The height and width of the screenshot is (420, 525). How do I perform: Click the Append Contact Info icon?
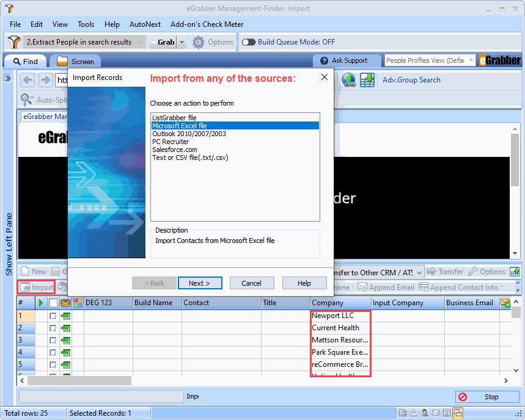[x=424, y=288]
